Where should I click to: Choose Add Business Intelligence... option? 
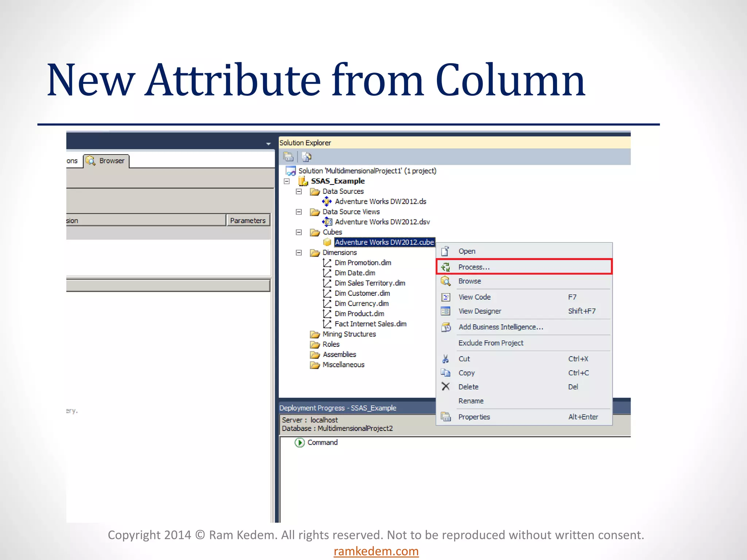point(500,327)
